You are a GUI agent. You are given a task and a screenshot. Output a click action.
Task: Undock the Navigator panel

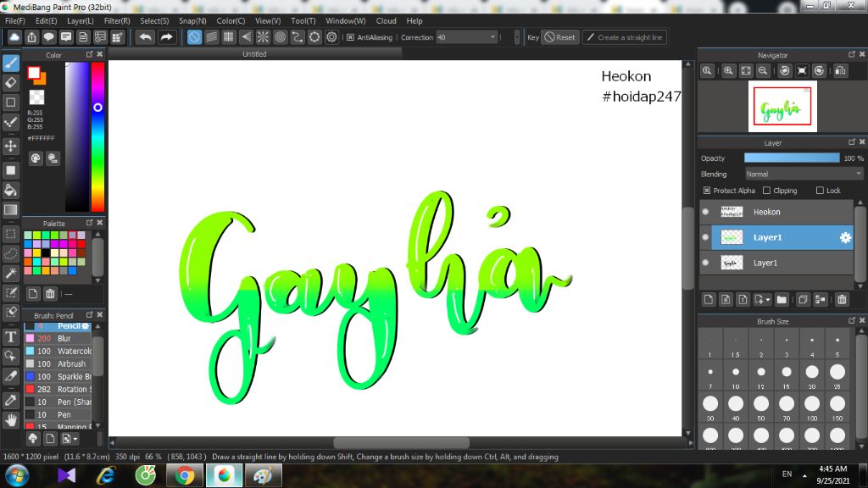(x=851, y=54)
